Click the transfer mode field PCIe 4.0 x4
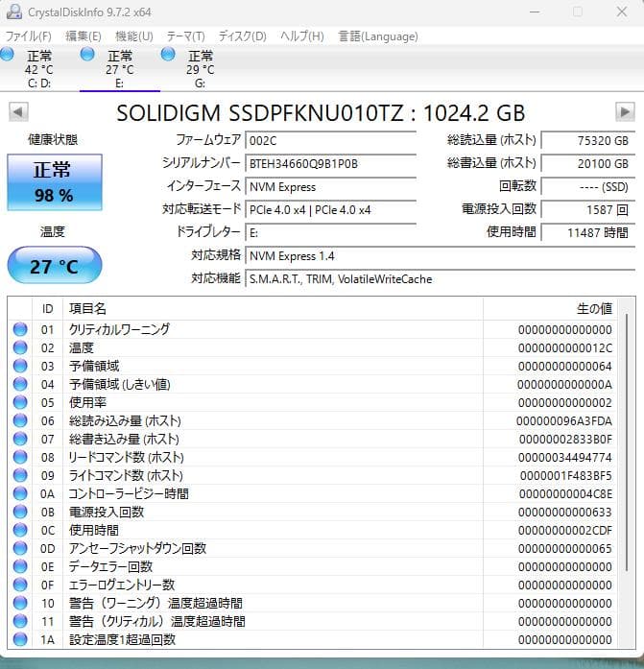The width and height of the screenshot is (644, 669). point(330,209)
